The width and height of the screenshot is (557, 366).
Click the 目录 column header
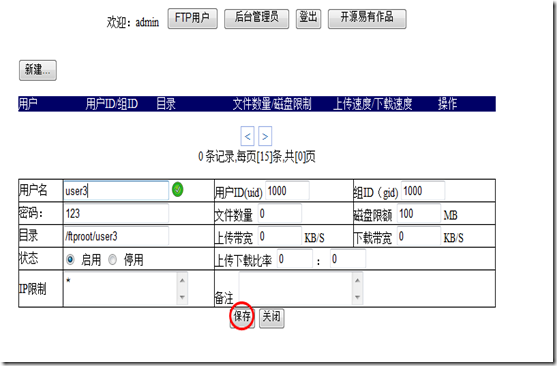point(166,104)
